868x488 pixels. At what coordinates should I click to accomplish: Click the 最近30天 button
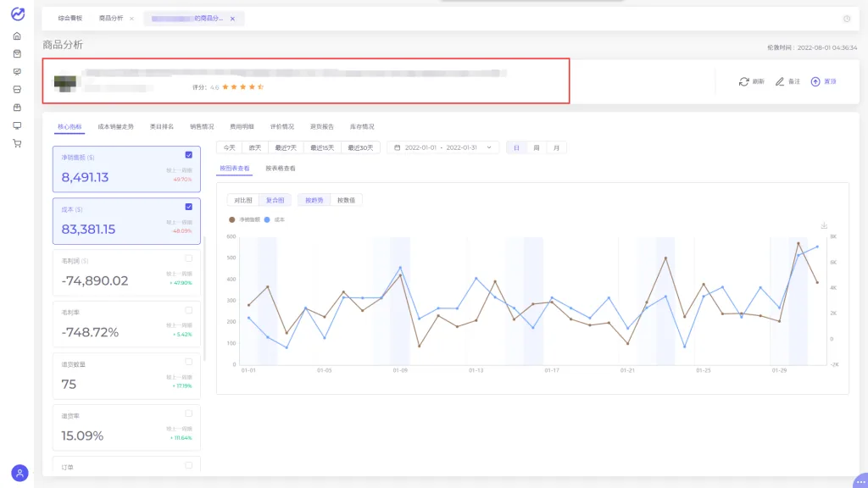[360, 147]
